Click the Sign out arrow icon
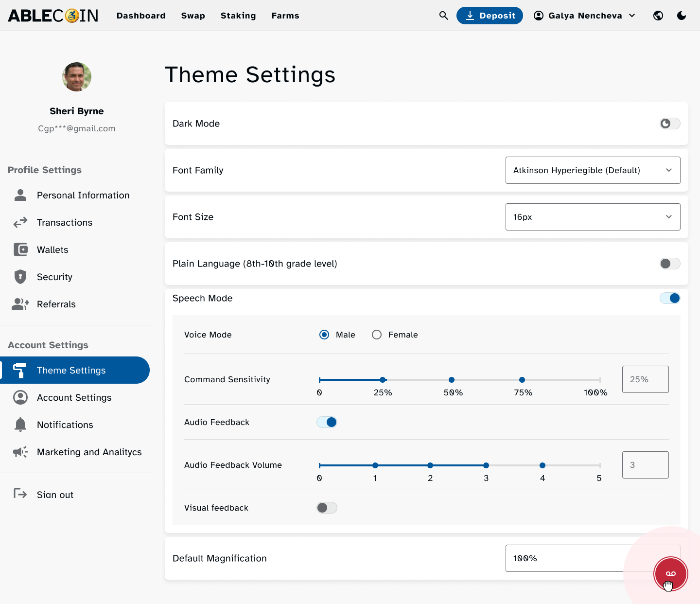700x604 pixels. pos(20,494)
